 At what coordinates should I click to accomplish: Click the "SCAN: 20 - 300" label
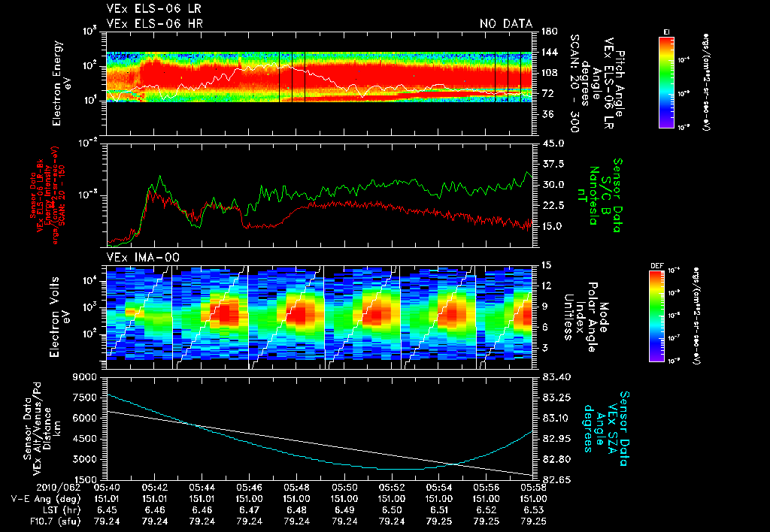(x=574, y=83)
